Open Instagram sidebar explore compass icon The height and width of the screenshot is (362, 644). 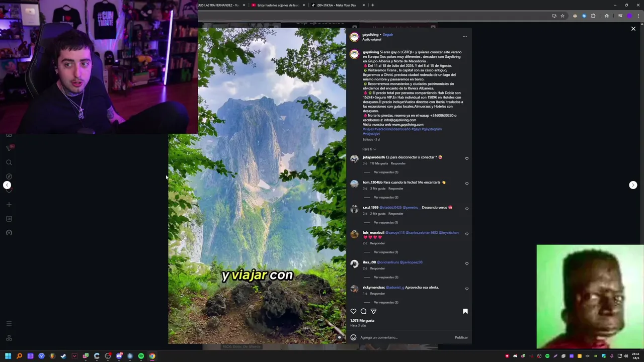(9, 176)
